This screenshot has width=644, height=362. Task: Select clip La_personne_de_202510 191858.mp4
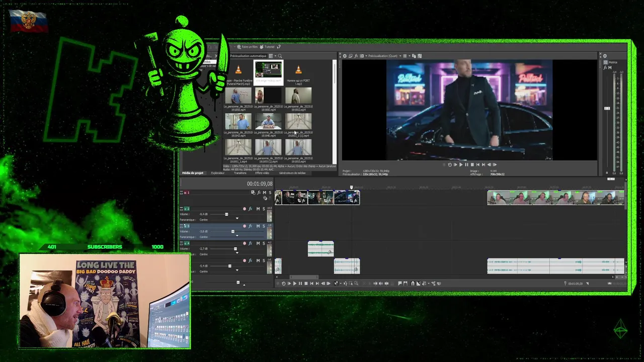coord(238,98)
